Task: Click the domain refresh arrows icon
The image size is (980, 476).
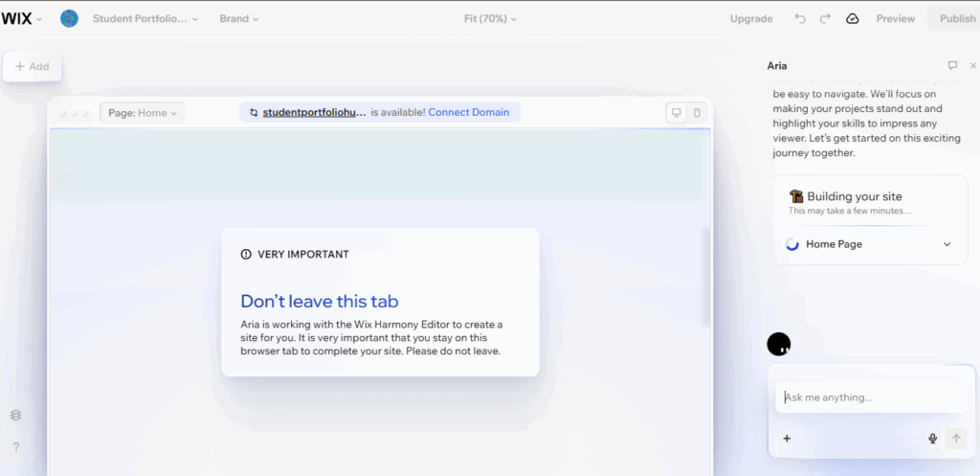Action: (x=254, y=113)
